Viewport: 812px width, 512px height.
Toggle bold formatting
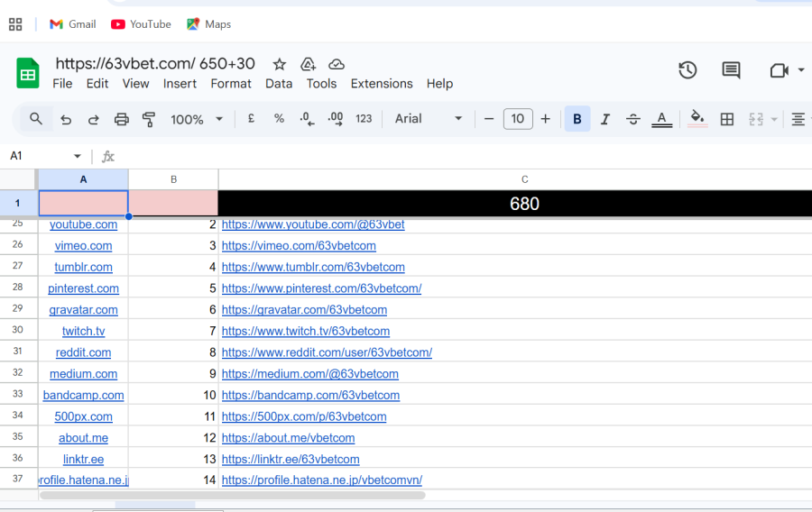(x=577, y=119)
